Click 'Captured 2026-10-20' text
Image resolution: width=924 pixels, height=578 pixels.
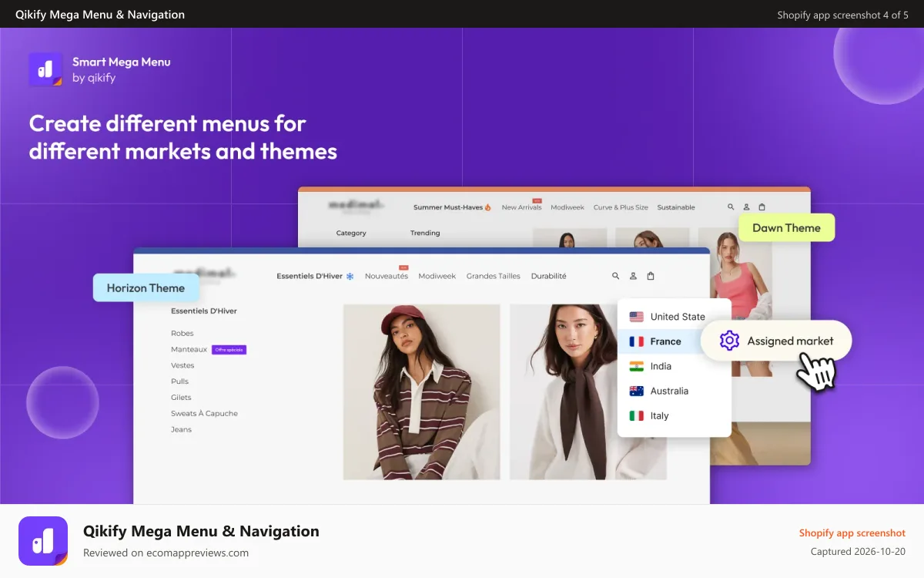[858, 552]
